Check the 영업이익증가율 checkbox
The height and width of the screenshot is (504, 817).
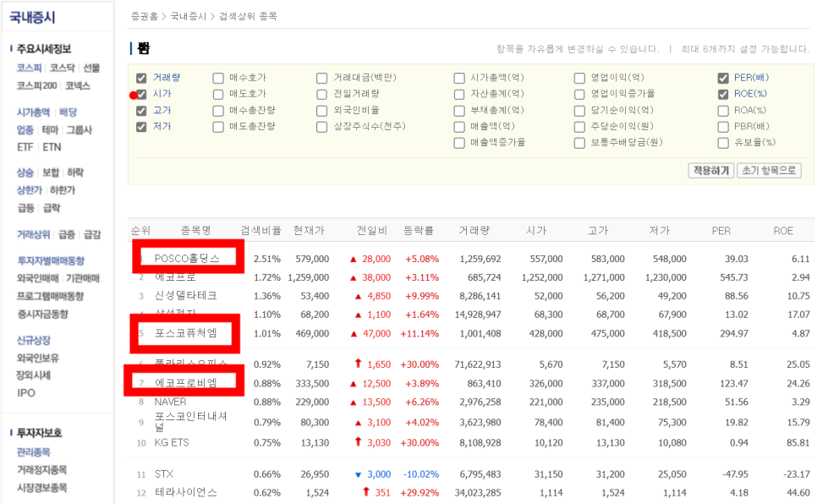click(x=579, y=95)
